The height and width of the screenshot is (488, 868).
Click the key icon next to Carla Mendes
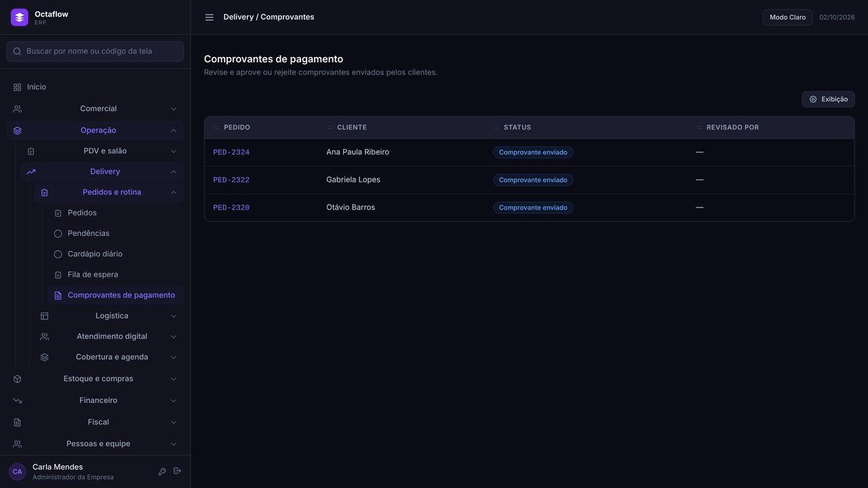(x=162, y=472)
